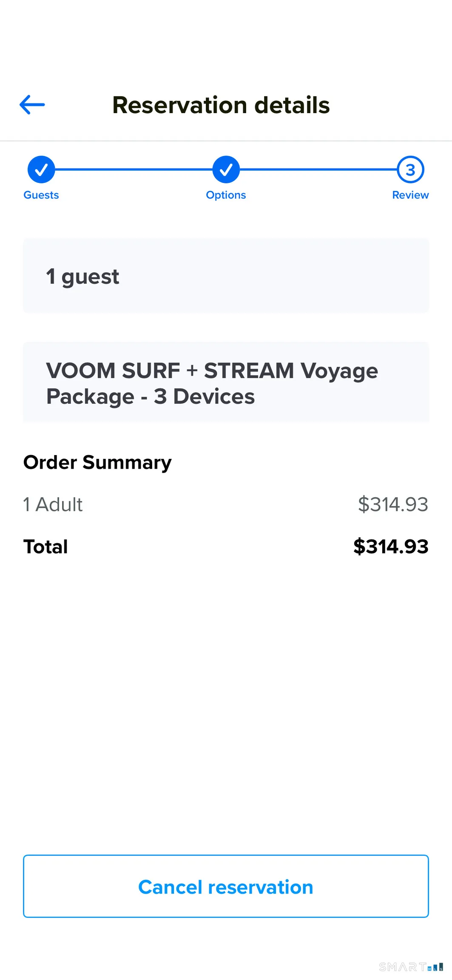Go back using the blue arrow
Image resolution: width=452 pixels, height=980 pixels.
(x=32, y=105)
